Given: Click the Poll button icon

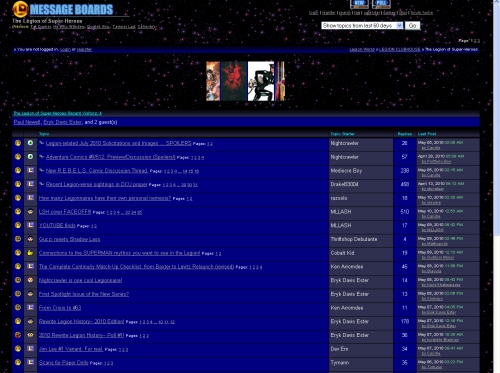Looking at the screenshot, I should 381,4.
